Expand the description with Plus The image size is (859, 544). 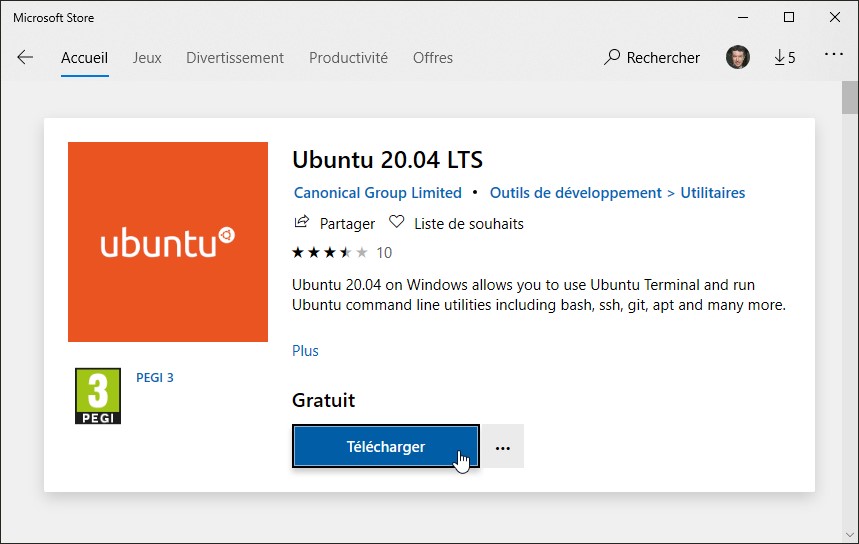click(x=305, y=351)
